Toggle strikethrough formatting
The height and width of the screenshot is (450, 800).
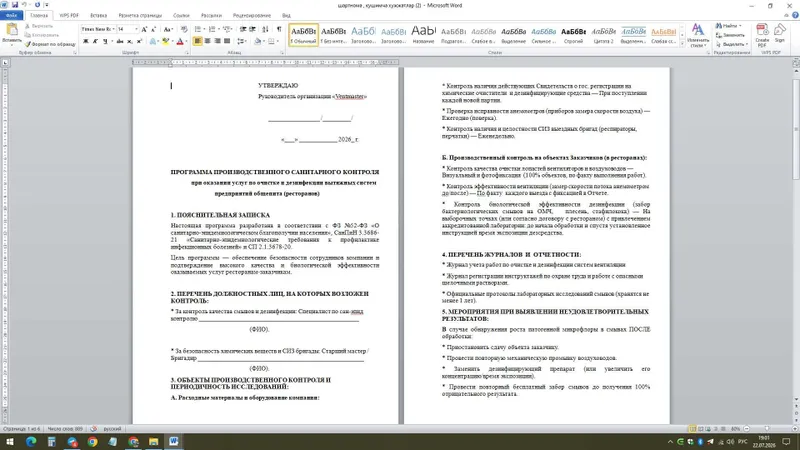point(120,41)
